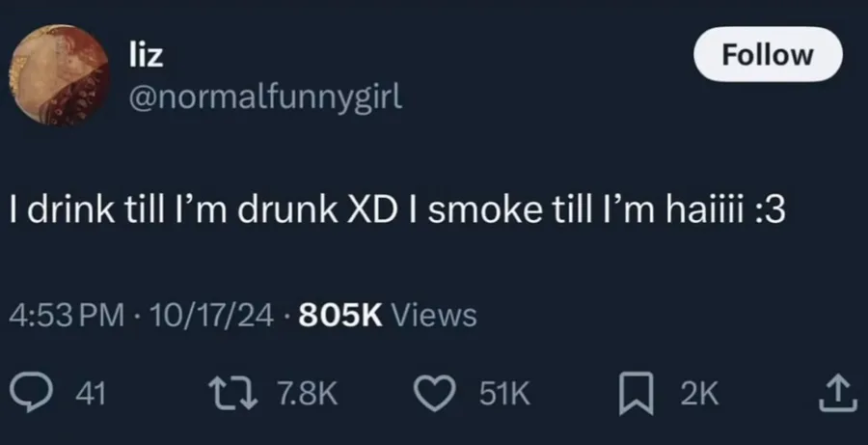Click the bold 805K view number
The image size is (868, 445).
click(x=341, y=316)
